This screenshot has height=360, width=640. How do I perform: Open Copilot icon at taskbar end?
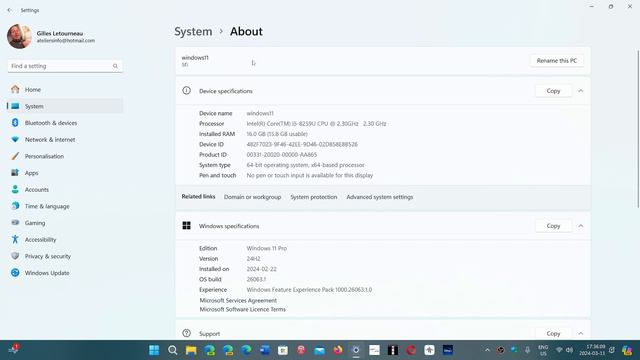click(x=627, y=350)
